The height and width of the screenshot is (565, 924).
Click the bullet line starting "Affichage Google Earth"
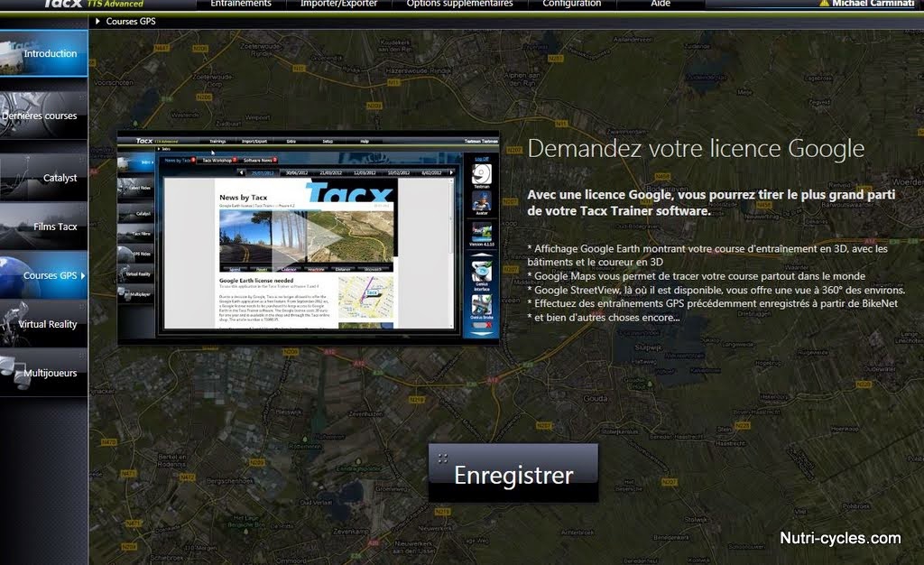(707, 255)
